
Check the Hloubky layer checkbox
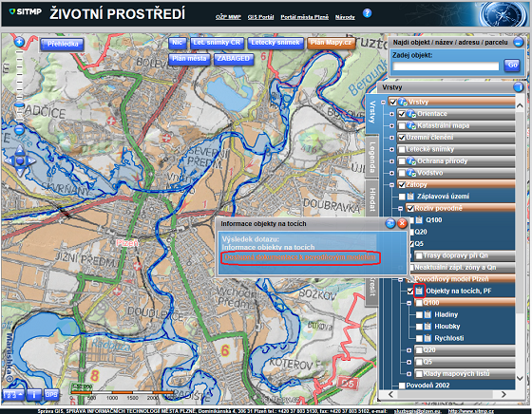point(419,327)
